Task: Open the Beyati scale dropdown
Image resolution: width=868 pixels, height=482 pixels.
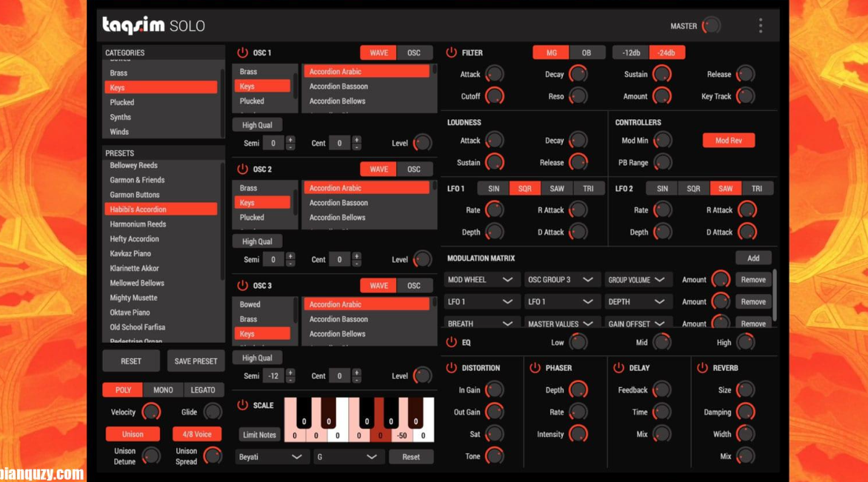Action: click(271, 457)
